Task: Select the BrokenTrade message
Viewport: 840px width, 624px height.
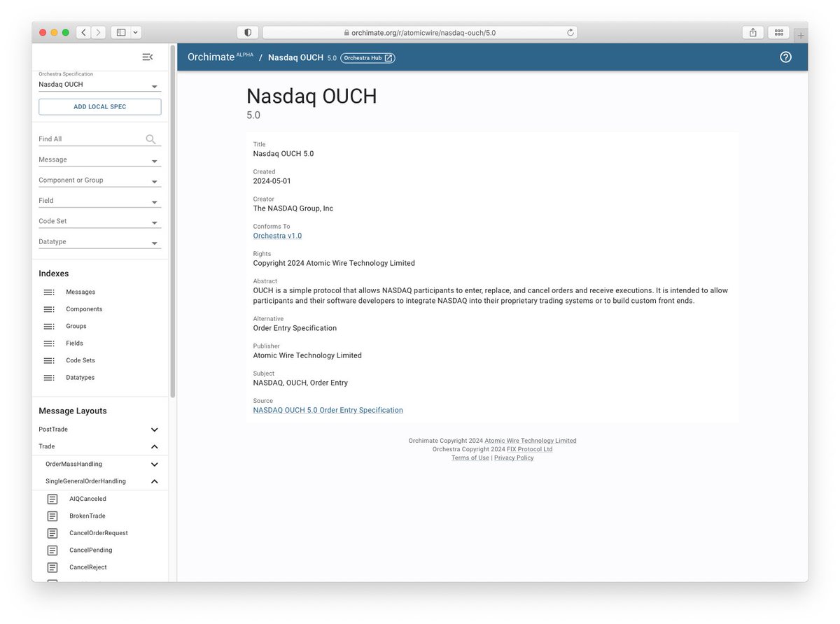Action: (x=87, y=516)
